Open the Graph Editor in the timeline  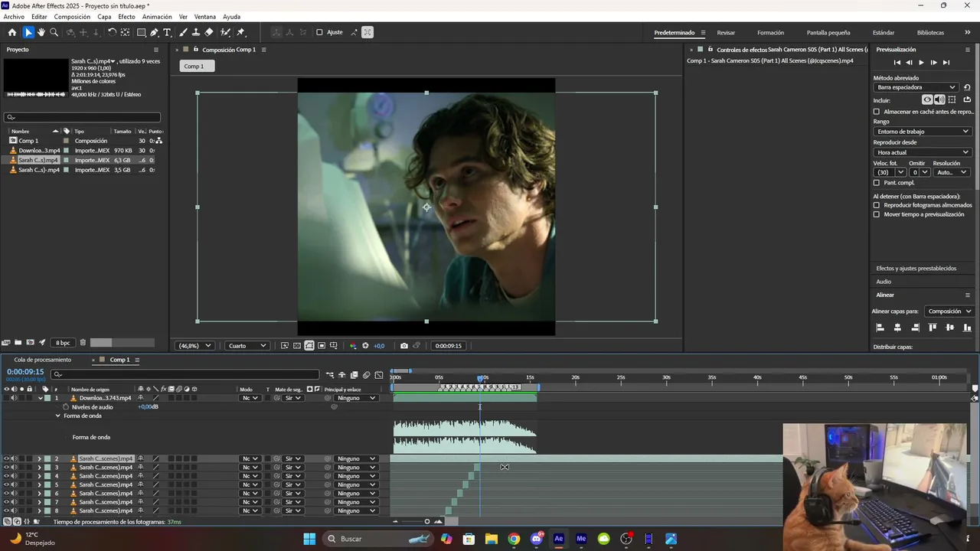click(379, 375)
